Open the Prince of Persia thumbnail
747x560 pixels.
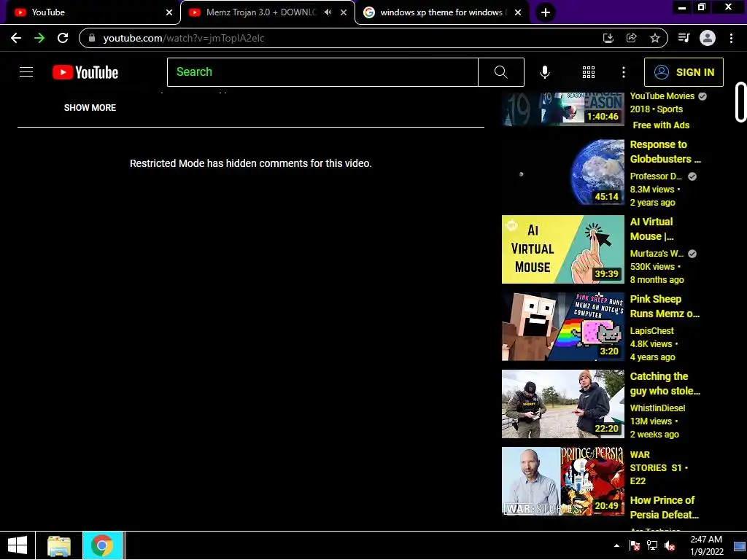coord(563,481)
